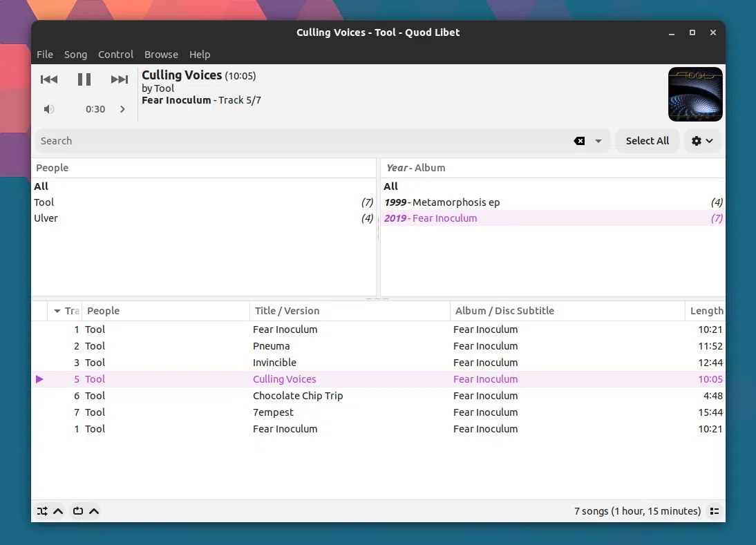Click the 4:48 length cell

coord(713,396)
